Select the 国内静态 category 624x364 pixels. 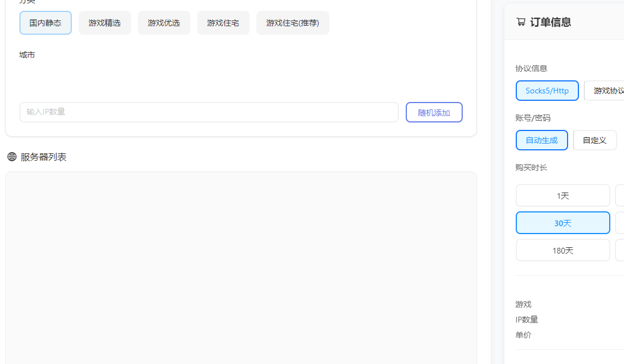[45, 23]
